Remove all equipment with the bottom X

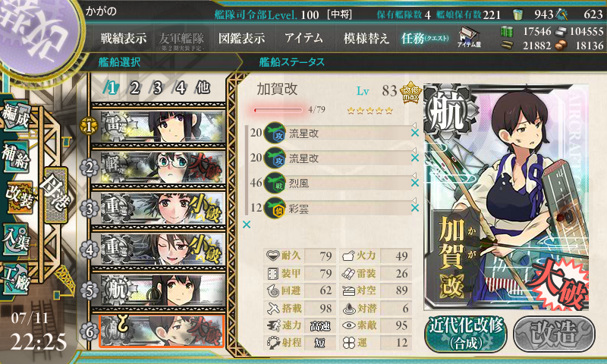[x=247, y=224]
